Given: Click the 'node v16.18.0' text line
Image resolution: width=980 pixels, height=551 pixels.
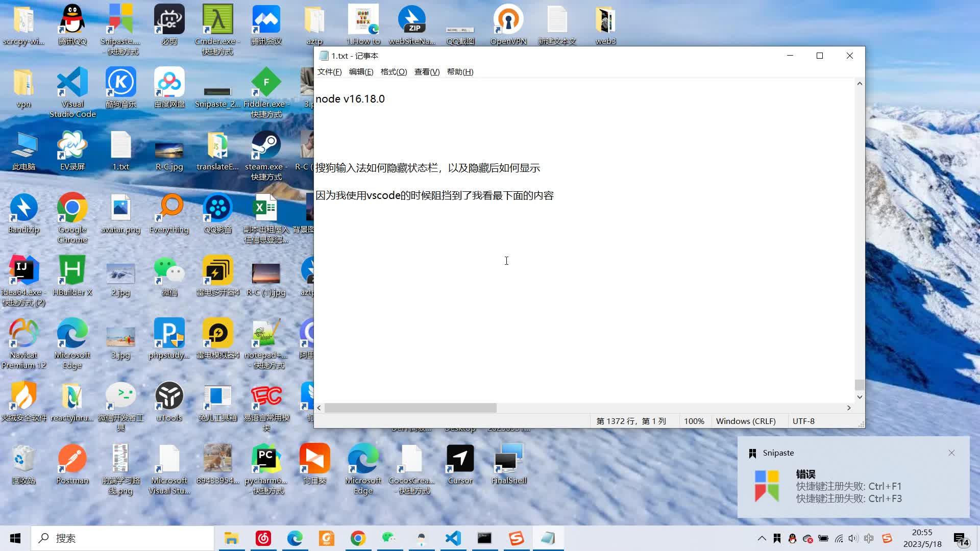Looking at the screenshot, I should pyautogui.click(x=350, y=99).
